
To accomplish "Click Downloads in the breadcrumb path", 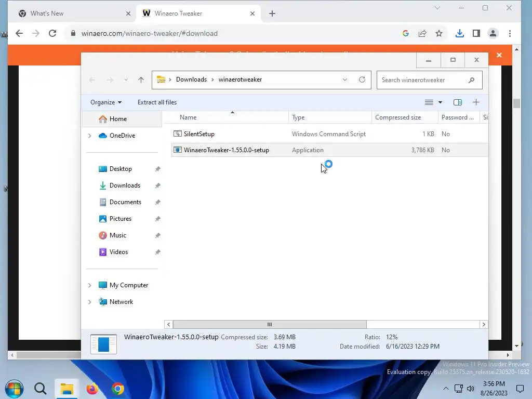I will [191, 79].
